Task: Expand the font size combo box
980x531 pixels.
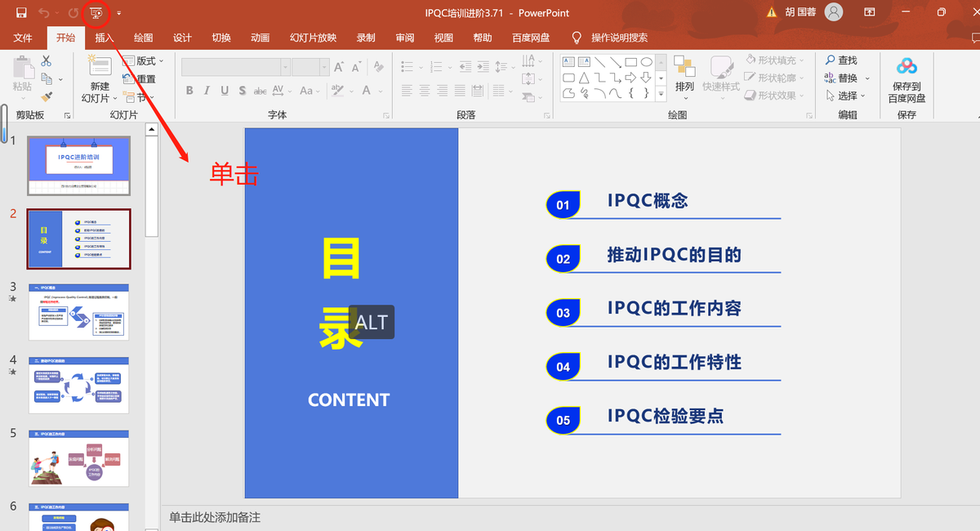Action: tap(324, 67)
